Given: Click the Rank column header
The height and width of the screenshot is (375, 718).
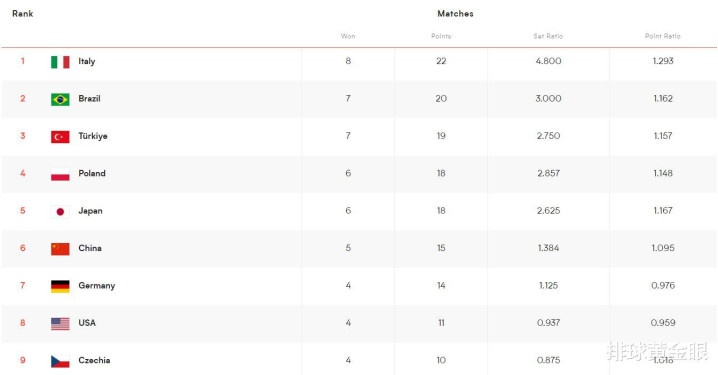Looking at the screenshot, I should point(22,14).
